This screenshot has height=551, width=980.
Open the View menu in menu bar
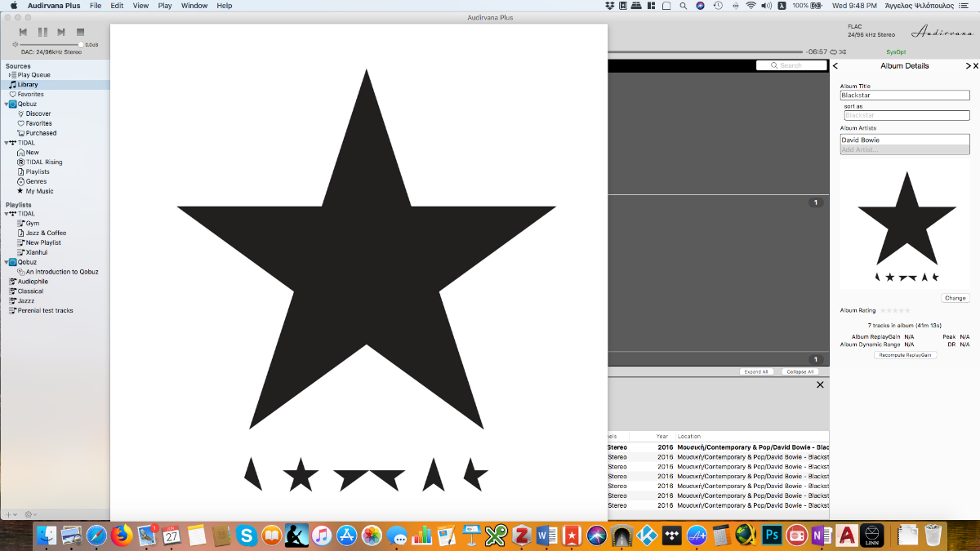click(140, 6)
